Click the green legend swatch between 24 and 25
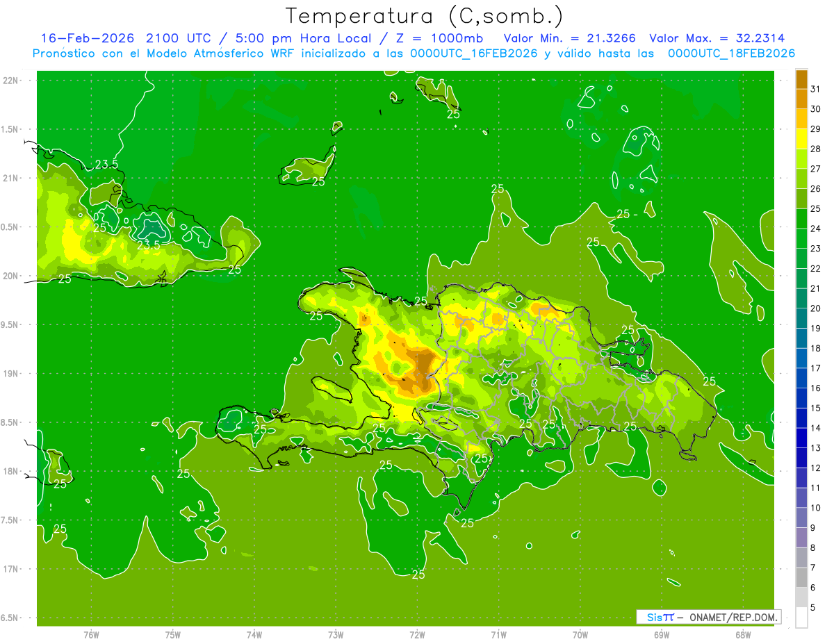Screen dimensions: 834x644 (x=801, y=219)
